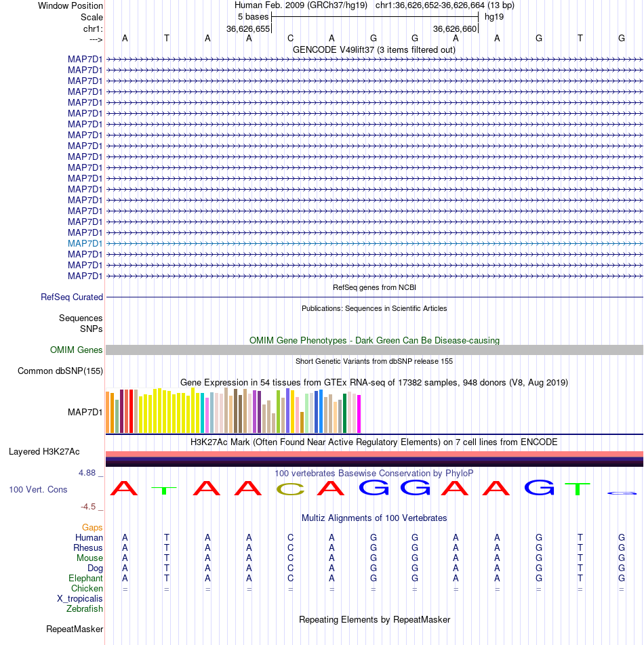This screenshot has width=644, height=645.
Task: Open the OMIM Gene Phenotypes track title
Action: tap(374, 340)
